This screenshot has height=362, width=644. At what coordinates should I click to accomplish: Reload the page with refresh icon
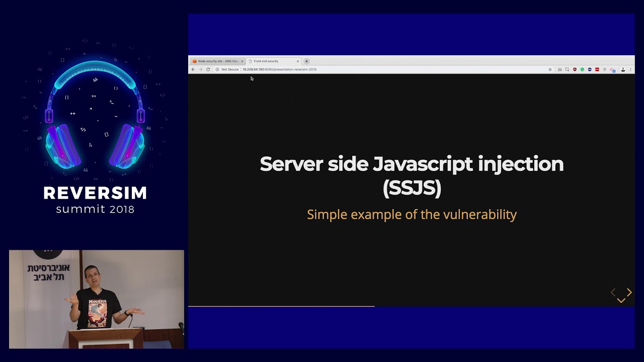[208, 69]
